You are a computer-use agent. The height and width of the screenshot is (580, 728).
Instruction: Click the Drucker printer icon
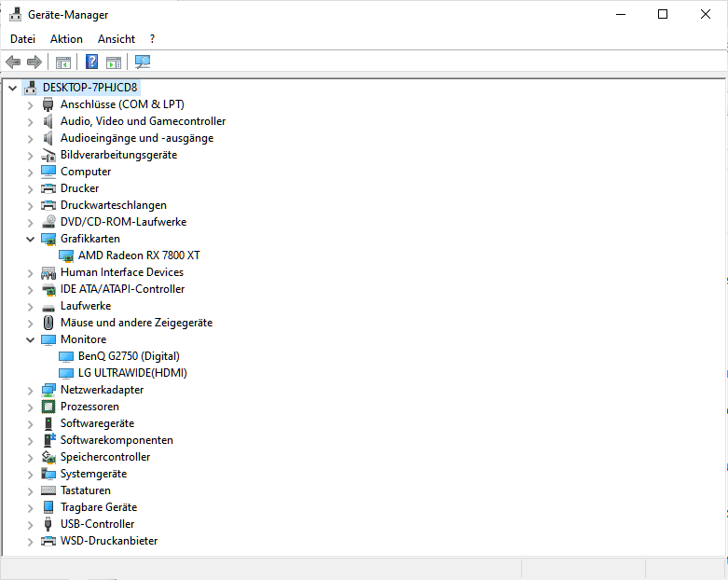[48, 188]
